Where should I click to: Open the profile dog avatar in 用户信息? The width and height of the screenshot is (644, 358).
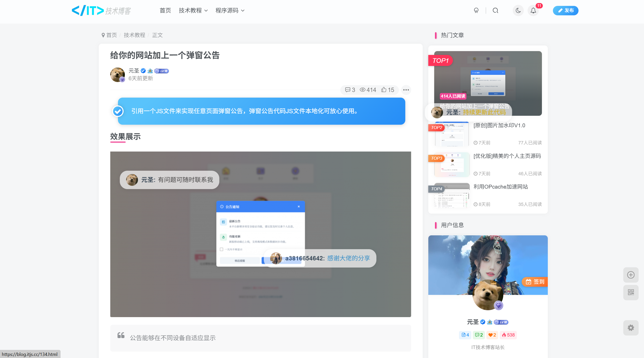coord(488,295)
